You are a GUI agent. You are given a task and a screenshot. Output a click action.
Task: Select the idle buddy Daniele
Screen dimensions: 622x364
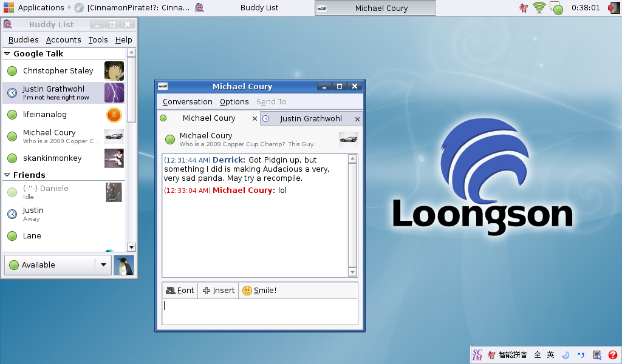64,192
